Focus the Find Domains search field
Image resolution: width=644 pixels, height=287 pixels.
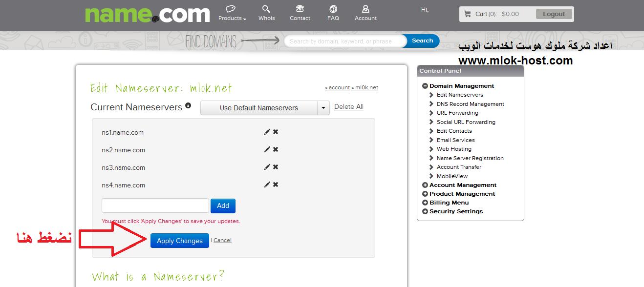345,41
